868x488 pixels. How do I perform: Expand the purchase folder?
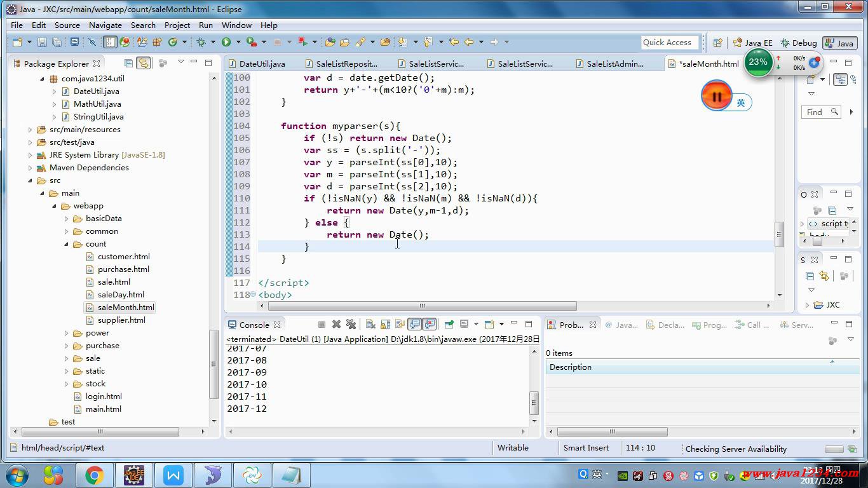pyautogui.click(x=66, y=346)
